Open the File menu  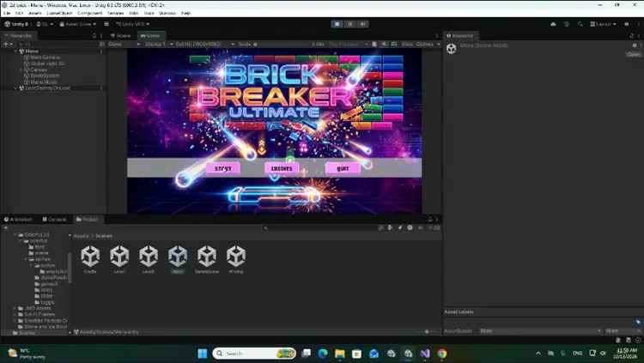(x=7, y=13)
